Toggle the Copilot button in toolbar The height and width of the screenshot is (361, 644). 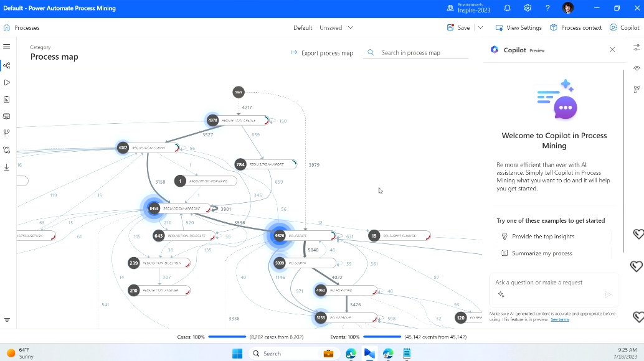pos(625,27)
